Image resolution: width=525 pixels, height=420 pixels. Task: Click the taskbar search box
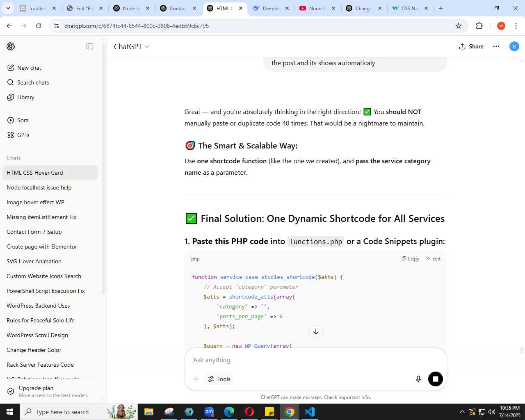pyautogui.click(x=79, y=412)
